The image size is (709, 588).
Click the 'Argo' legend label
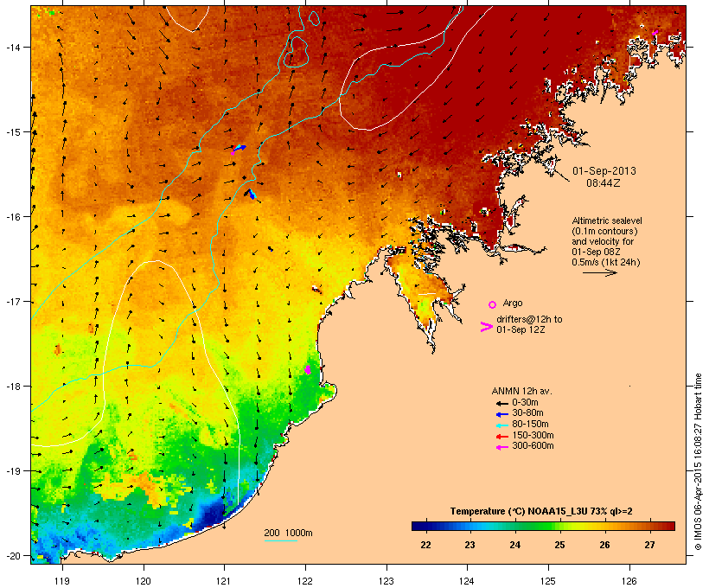coord(513,303)
